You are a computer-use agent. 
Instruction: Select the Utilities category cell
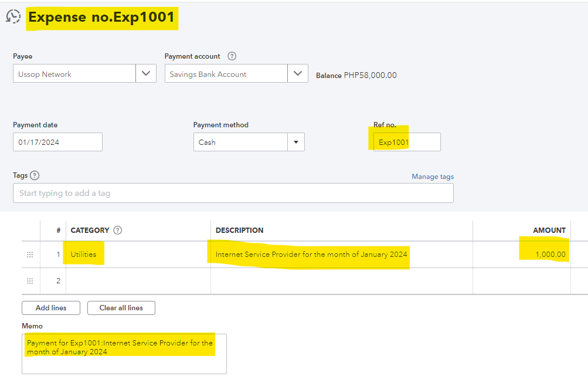(x=138, y=255)
